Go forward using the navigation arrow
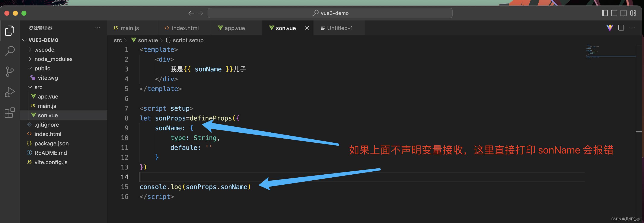Image resolution: width=644 pixels, height=223 pixels. pyautogui.click(x=201, y=13)
